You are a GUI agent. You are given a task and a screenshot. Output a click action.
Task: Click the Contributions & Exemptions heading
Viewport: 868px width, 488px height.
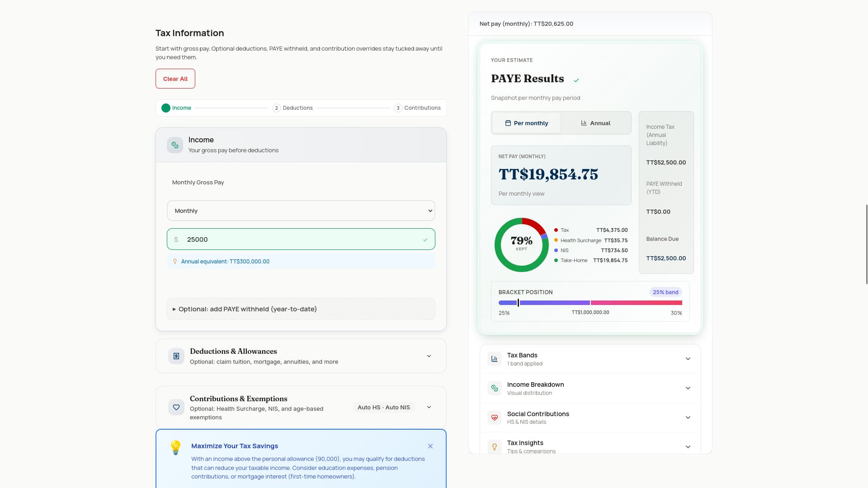click(239, 399)
